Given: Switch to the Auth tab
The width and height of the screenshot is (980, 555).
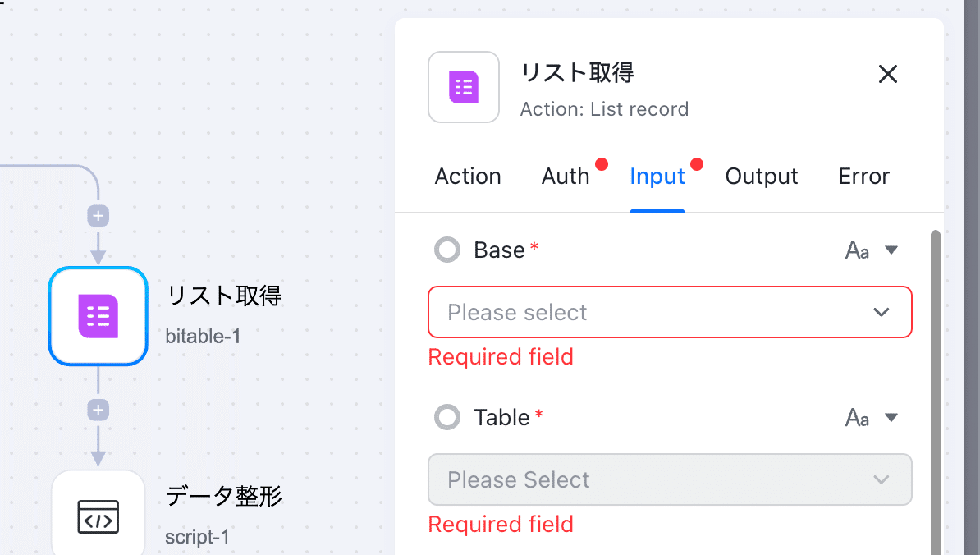Looking at the screenshot, I should pos(566,177).
